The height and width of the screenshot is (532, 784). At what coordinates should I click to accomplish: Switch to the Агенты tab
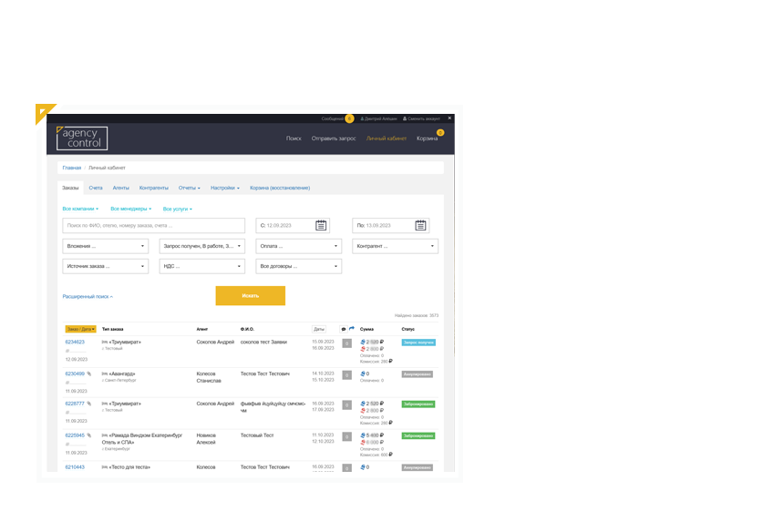click(x=121, y=188)
